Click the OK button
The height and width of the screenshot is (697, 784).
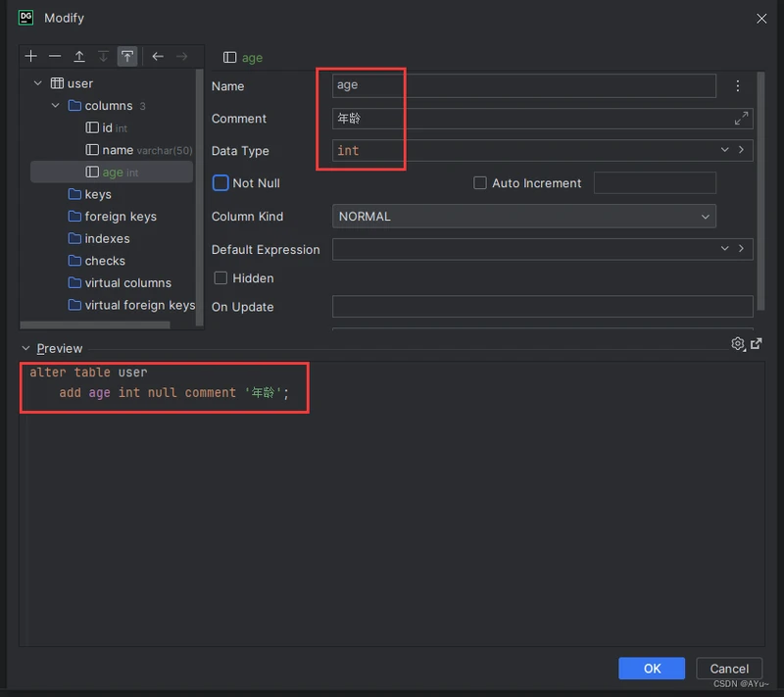tap(652, 669)
